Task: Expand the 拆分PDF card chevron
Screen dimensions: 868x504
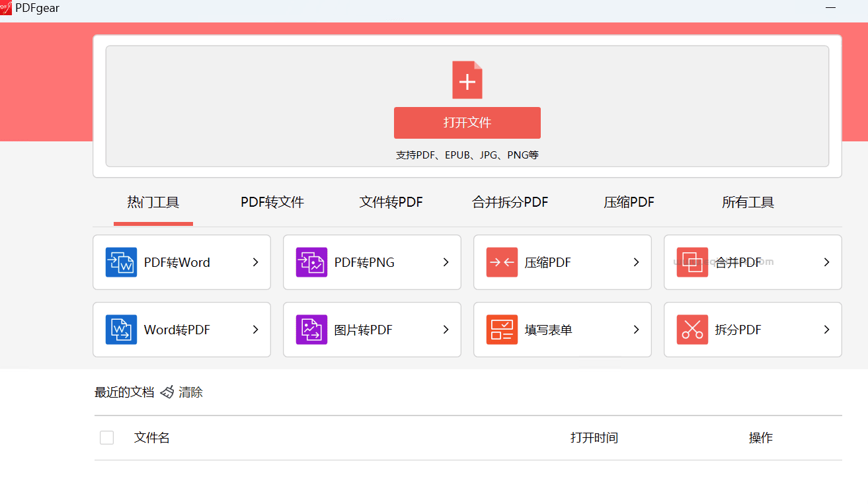Action: pos(826,330)
